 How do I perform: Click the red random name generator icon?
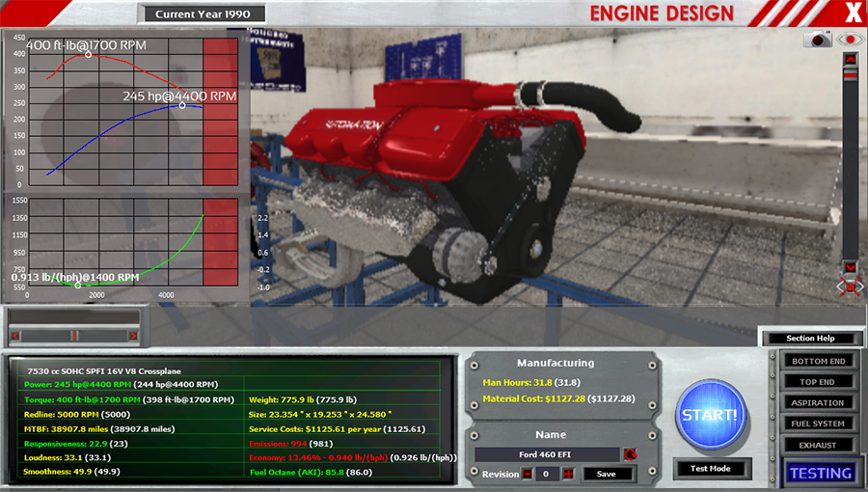(x=631, y=454)
